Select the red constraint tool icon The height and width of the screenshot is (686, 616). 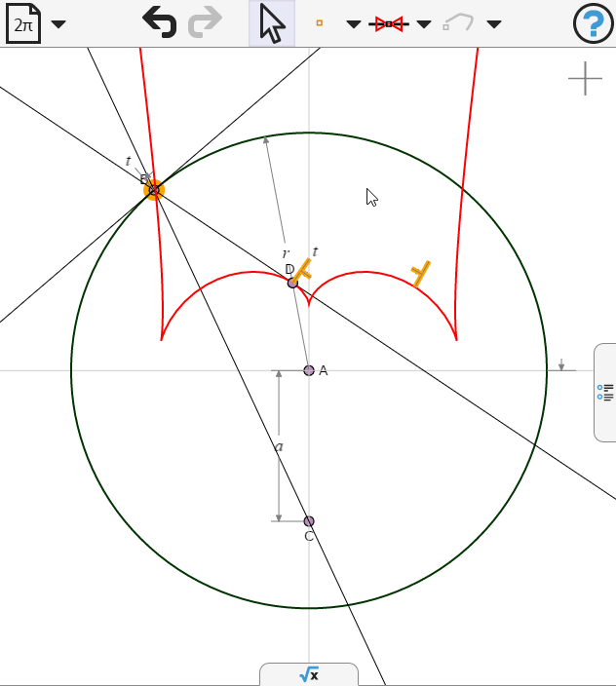point(389,24)
